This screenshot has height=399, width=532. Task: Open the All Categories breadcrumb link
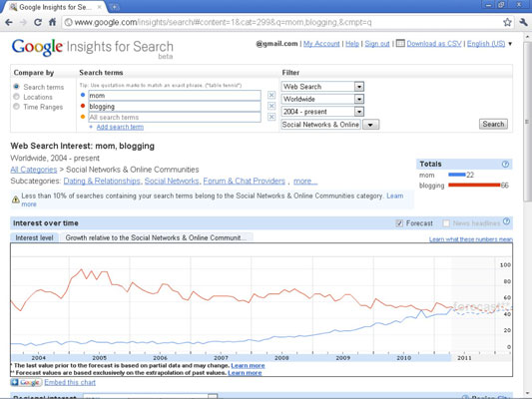pos(34,170)
